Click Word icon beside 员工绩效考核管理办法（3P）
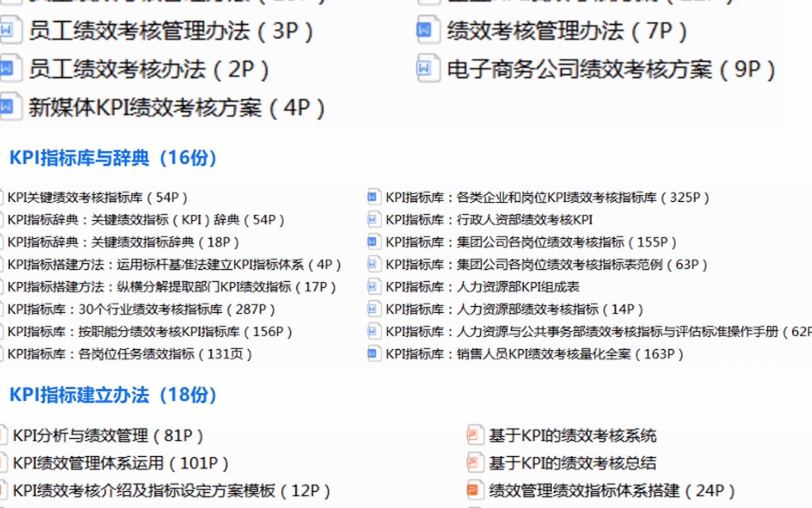The width and height of the screenshot is (812, 508). pyautogui.click(x=10, y=31)
